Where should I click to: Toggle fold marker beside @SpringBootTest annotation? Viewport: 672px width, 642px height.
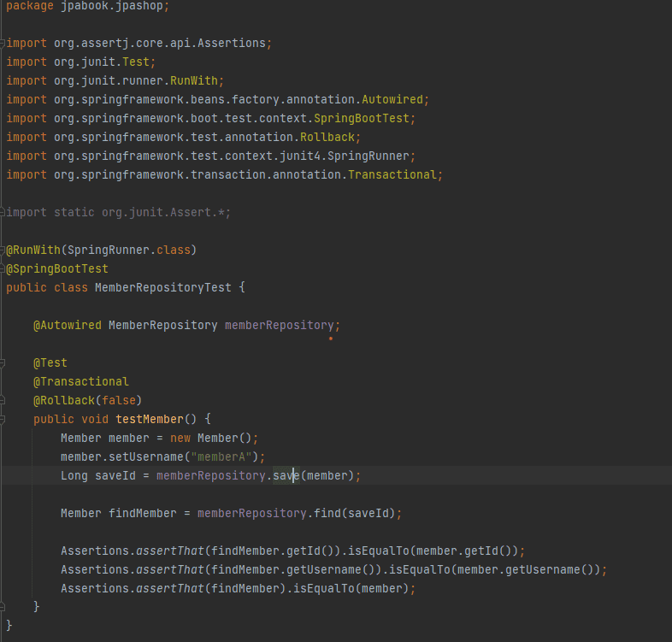coord(3,269)
